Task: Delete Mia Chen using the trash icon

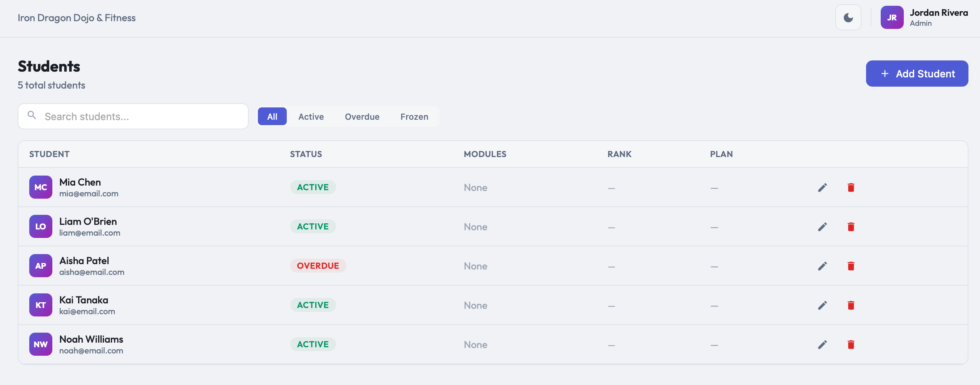Action: [x=851, y=187]
